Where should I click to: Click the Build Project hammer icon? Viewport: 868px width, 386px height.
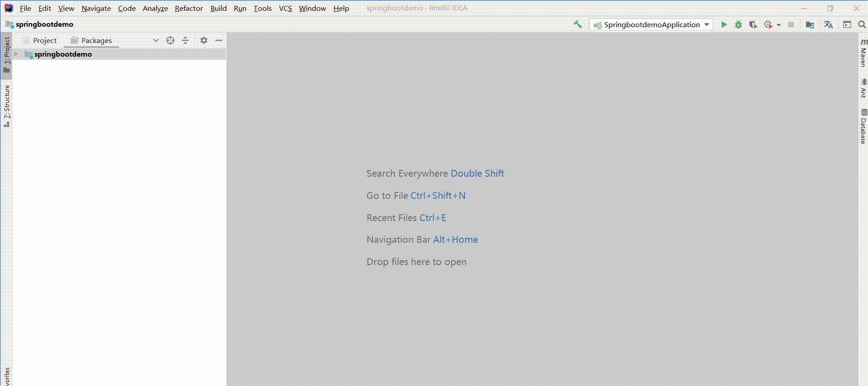(578, 24)
